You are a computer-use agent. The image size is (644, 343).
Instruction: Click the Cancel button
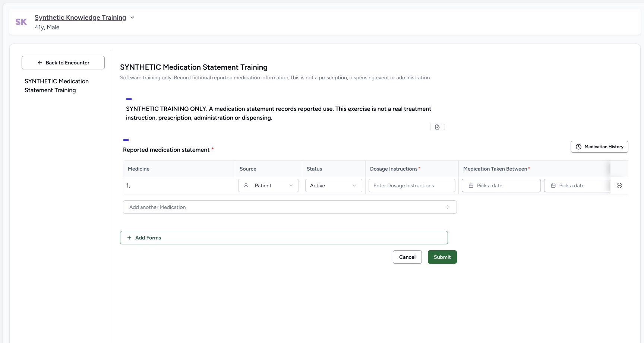tap(407, 257)
